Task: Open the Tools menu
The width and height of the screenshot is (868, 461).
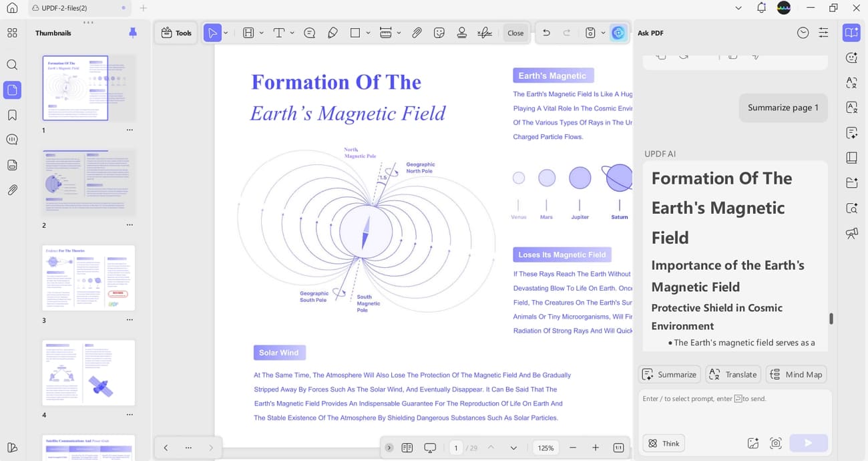Action: 176,32
